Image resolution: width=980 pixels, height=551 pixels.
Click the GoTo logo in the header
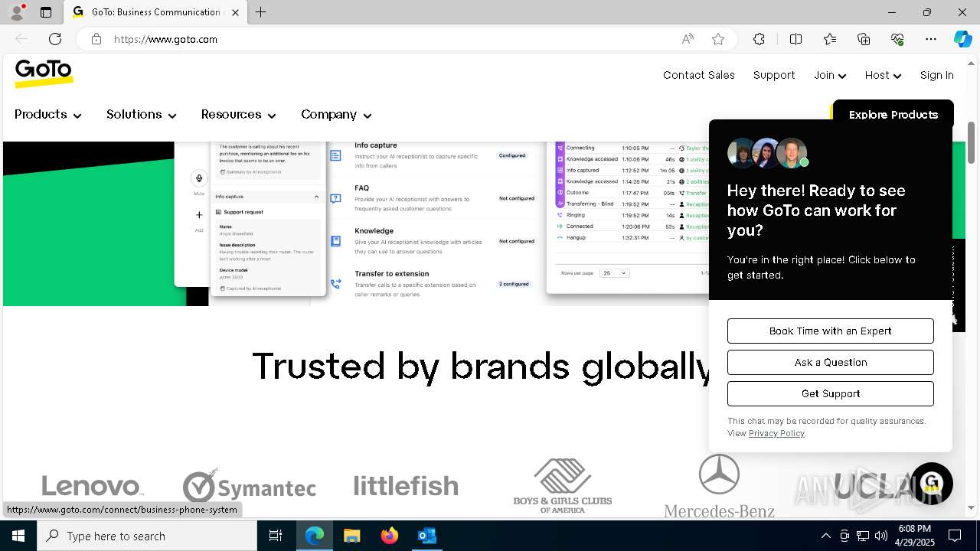point(44,73)
